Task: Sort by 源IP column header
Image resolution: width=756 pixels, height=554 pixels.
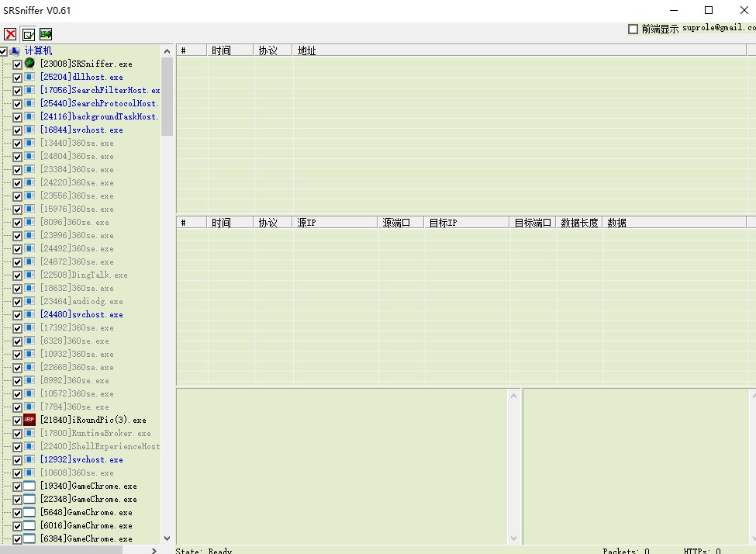Action: pos(335,223)
